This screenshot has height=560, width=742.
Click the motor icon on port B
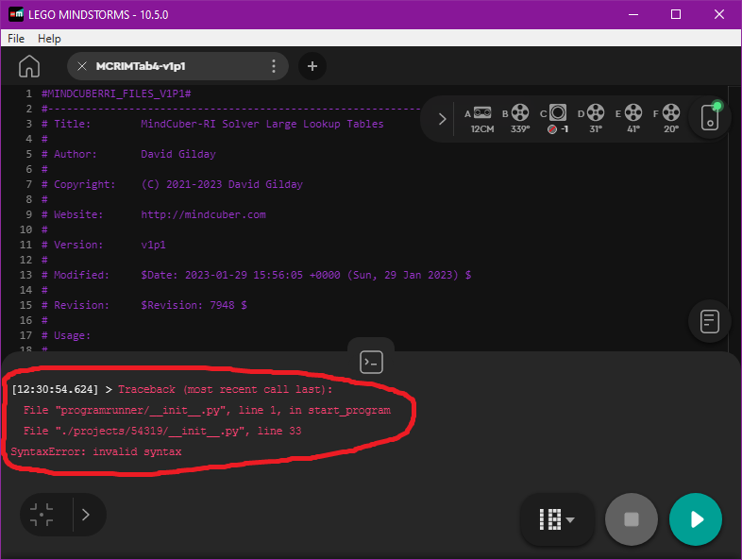tap(520, 113)
